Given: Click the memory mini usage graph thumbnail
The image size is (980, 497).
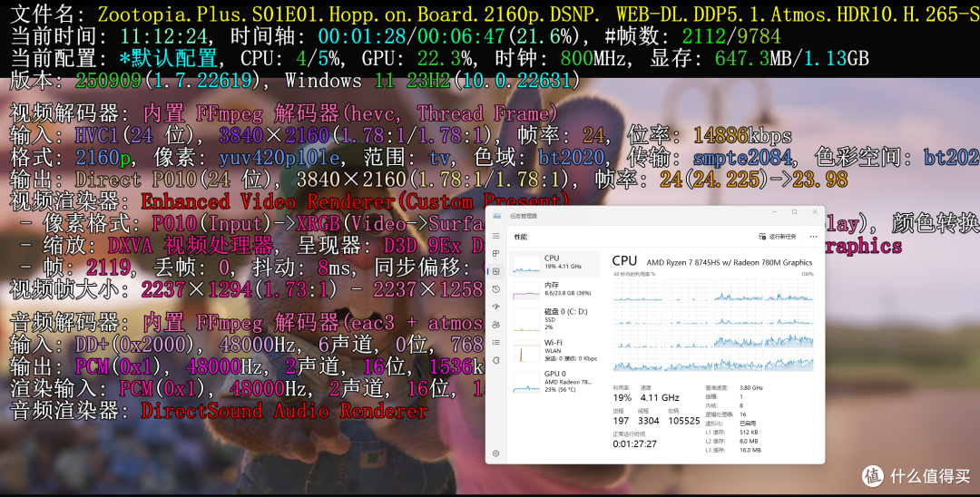Looking at the screenshot, I should coord(526,291).
